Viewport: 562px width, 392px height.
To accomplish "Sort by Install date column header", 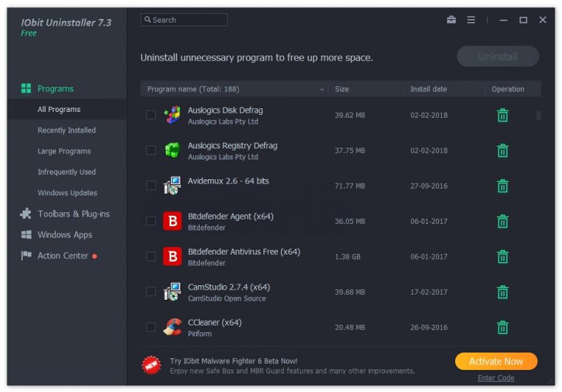I will point(444,89).
